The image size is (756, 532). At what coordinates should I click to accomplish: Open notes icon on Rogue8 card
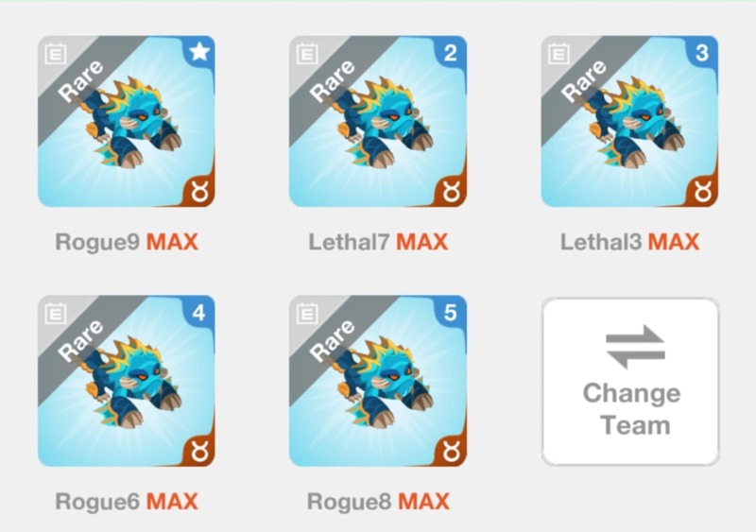click(x=306, y=314)
